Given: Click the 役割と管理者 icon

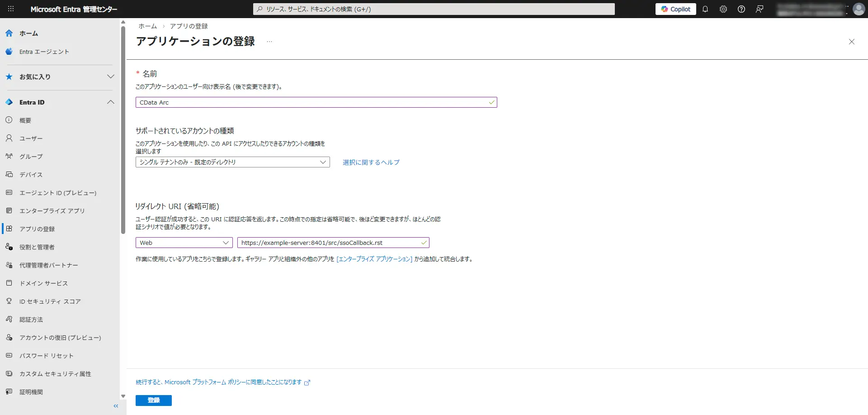Looking at the screenshot, I should click(x=9, y=247).
